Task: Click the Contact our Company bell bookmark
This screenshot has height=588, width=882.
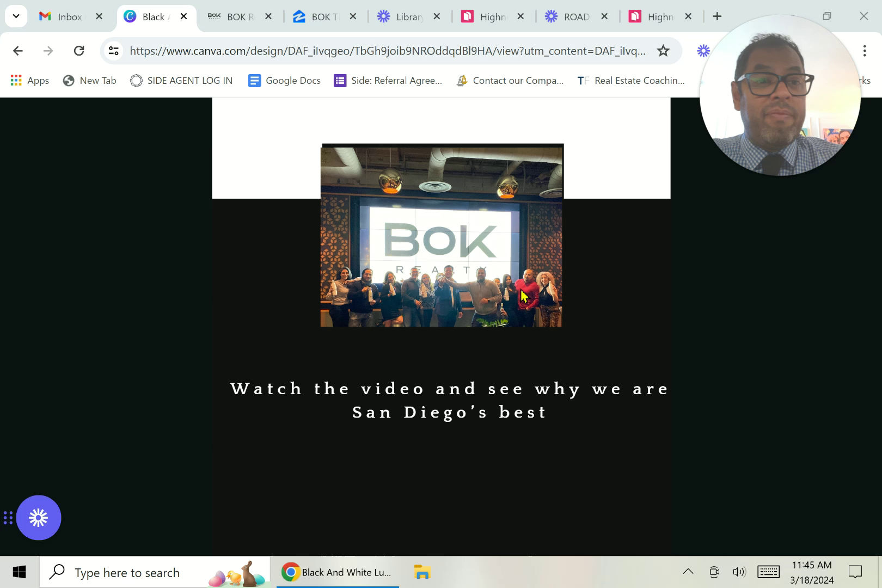Action: click(462, 80)
